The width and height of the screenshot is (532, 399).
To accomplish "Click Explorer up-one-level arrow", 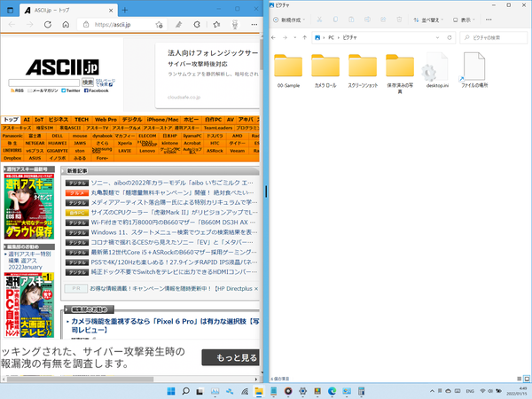I will [x=305, y=37].
